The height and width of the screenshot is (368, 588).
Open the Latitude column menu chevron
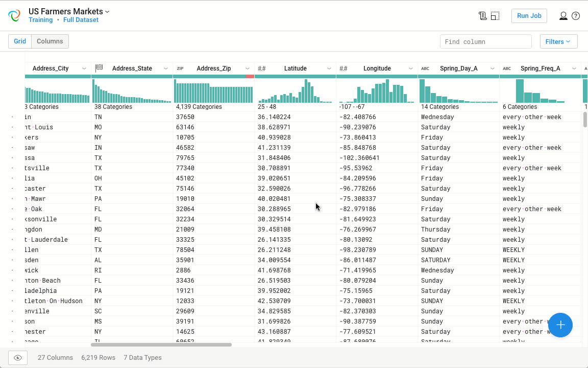329,68
